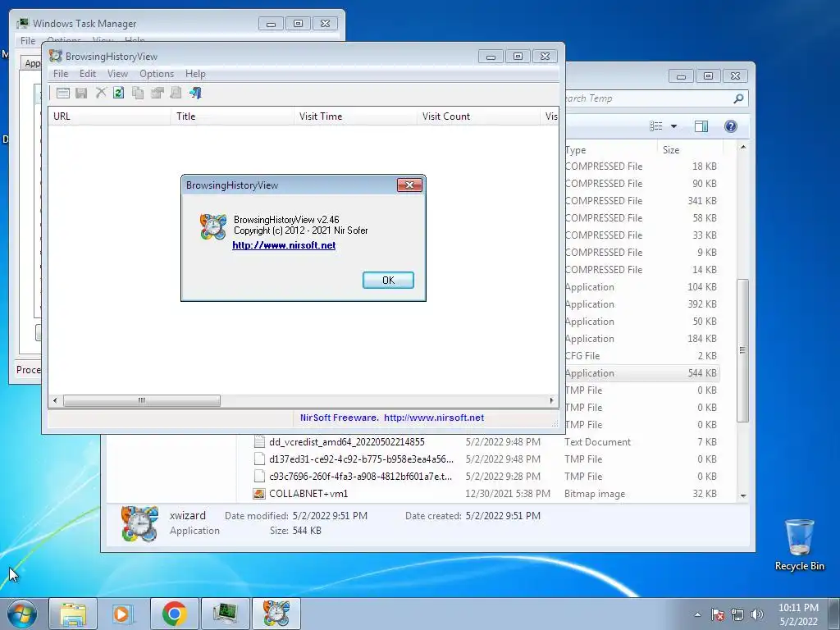Select the Application 392 KB row
This screenshot has height=630, width=840.
(x=641, y=304)
